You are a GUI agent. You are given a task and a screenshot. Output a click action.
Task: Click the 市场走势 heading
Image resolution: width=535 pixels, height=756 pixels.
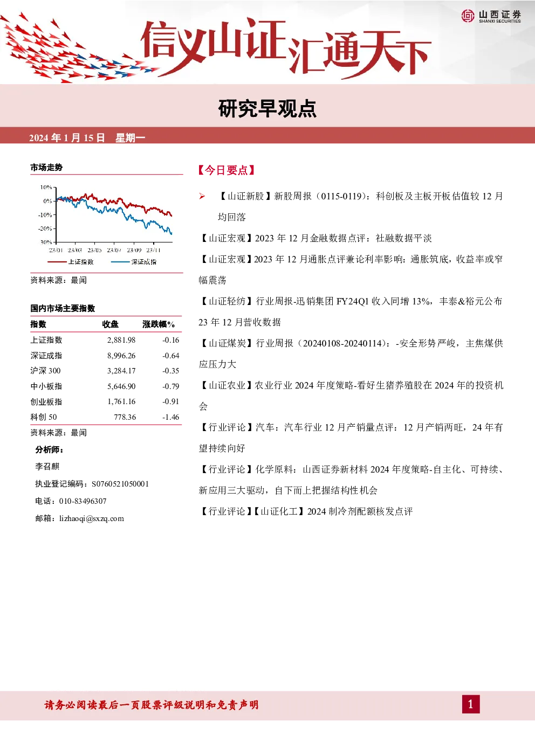[x=46, y=167]
